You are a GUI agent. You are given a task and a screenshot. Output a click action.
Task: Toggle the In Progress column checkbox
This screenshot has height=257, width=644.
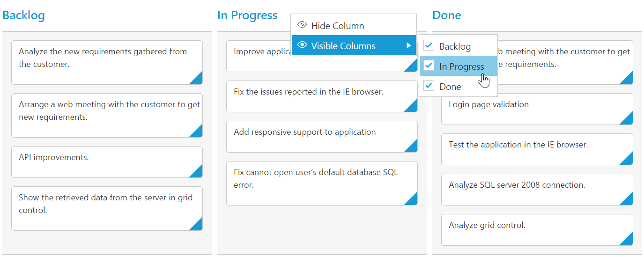pos(429,66)
